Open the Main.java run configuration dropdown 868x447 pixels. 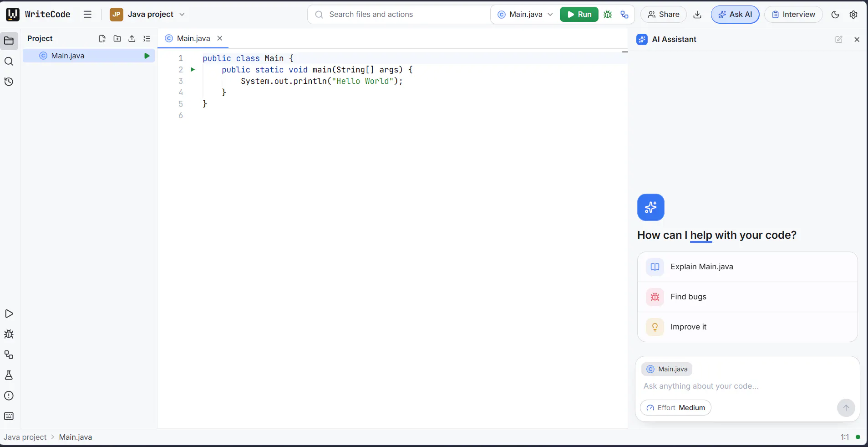tap(525, 15)
